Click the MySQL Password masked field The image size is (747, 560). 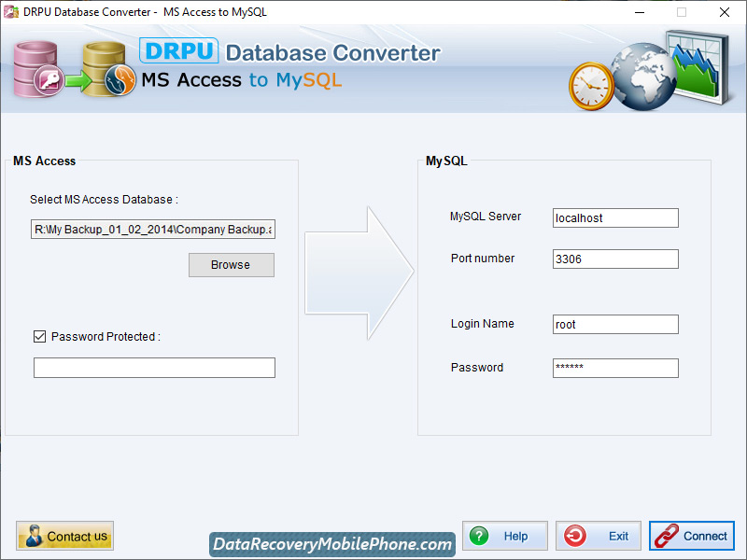tap(614, 368)
